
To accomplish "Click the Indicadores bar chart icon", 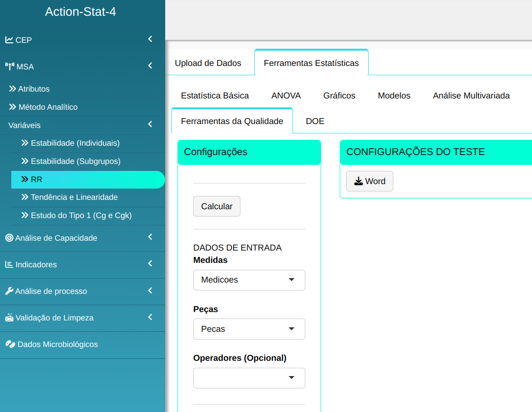I will (9, 264).
